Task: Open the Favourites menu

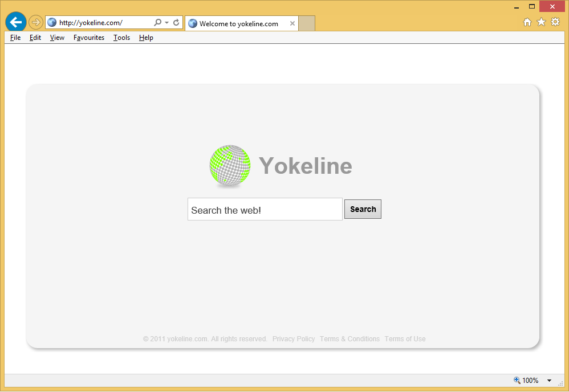Action: [x=89, y=38]
